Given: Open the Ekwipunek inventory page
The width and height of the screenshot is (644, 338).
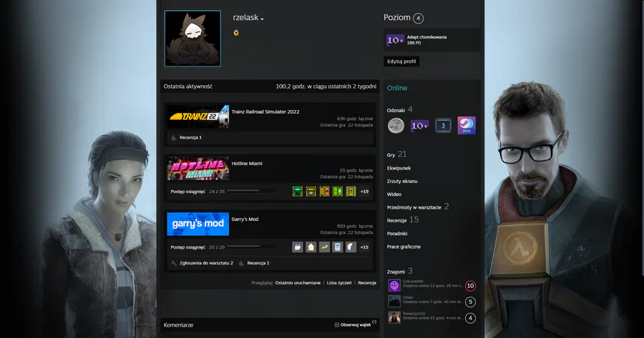Looking at the screenshot, I should click(399, 168).
